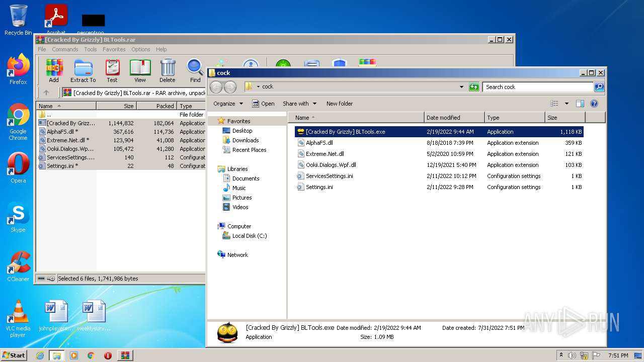The image size is (644, 362).
Task: Open Google Chrome desktop shortcut
Action: pos(18,122)
